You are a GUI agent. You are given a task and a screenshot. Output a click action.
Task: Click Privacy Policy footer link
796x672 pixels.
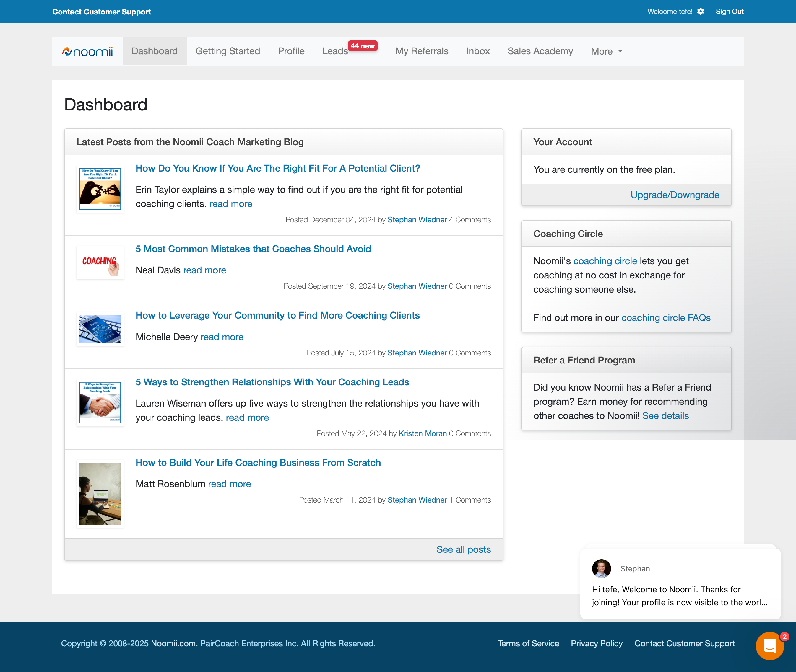[x=597, y=643]
